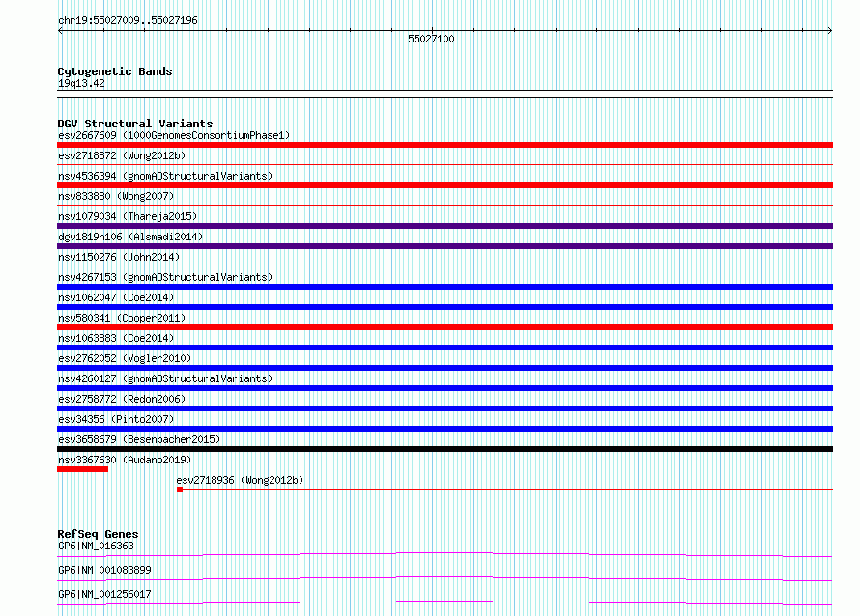This screenshot has height=616, width=860.
Task: Click the 19q13.42 band label
Action: click(81, 83)
